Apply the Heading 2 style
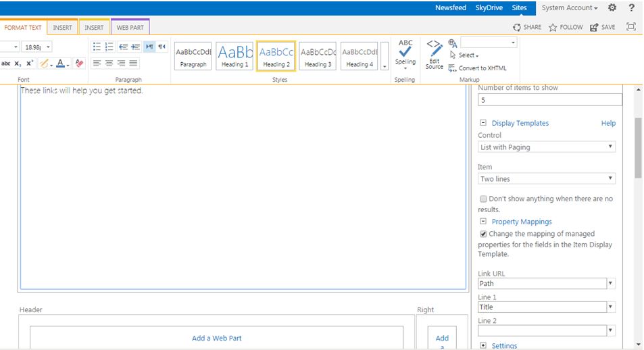Image resolution: width=644 pixels, height=350 pixels. (276, 56)
